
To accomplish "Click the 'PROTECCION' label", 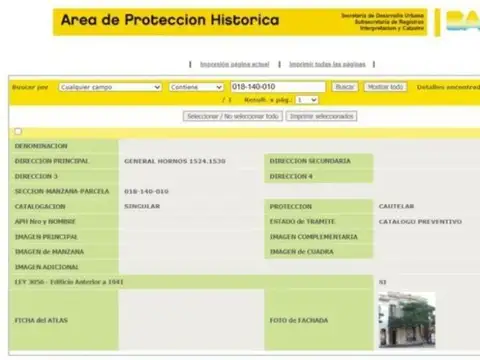I will [x=291, y=206].
